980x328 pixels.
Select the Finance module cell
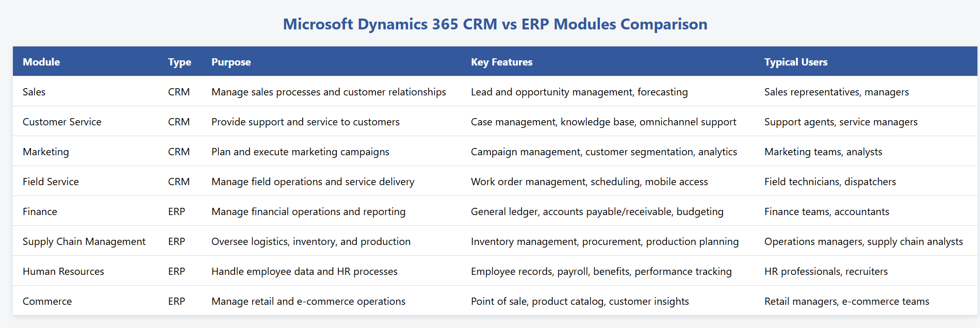40,211
